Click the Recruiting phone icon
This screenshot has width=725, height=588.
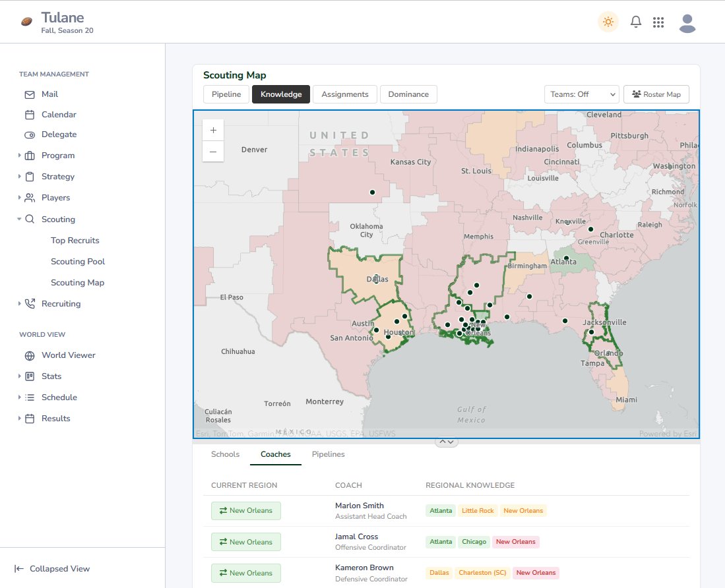(30, 303)
